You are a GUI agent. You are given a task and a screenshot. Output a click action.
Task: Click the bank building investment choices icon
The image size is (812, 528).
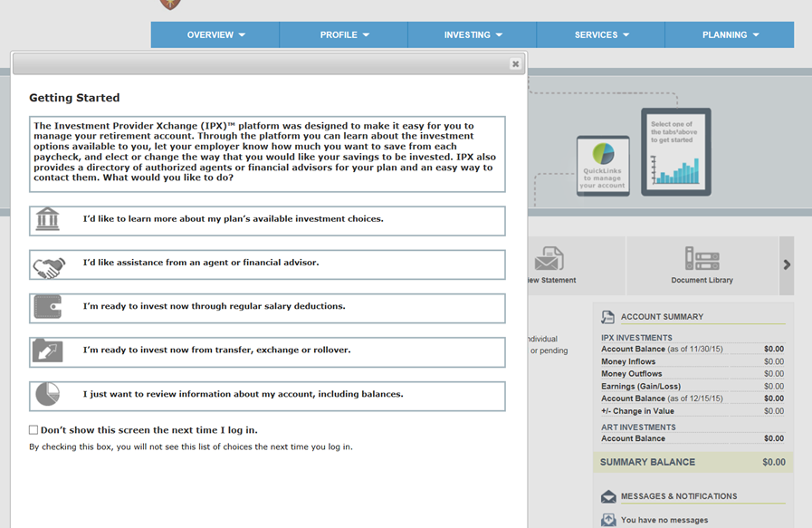coord(48,220)
